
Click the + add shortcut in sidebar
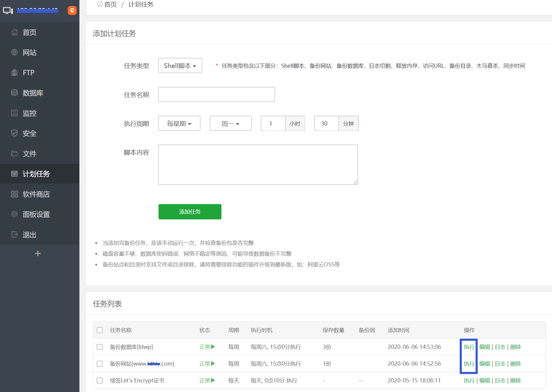[x=37, y=253]
